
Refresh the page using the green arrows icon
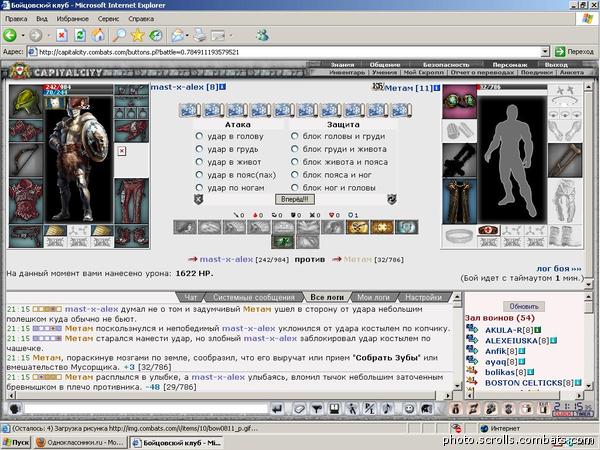pyautogui.click(x=80, y=36)
